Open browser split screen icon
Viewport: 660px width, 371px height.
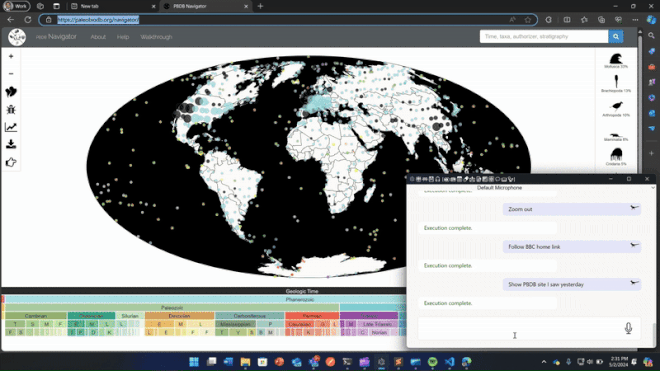click(x=567, y=20)
